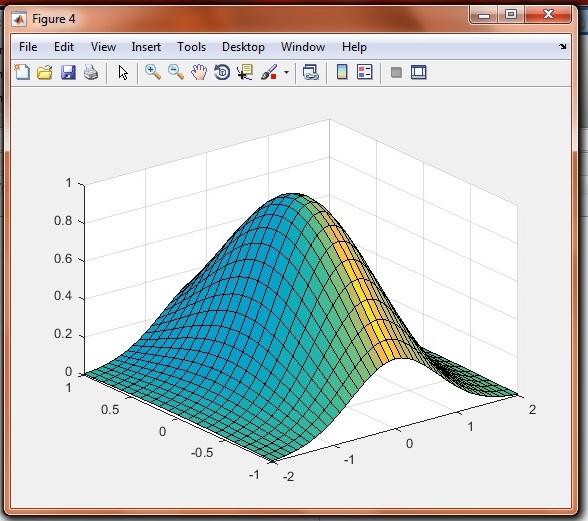Select the Edit Plot arrow tool
The width and height of the screenshot is (588, 521).
click(123, 72)
